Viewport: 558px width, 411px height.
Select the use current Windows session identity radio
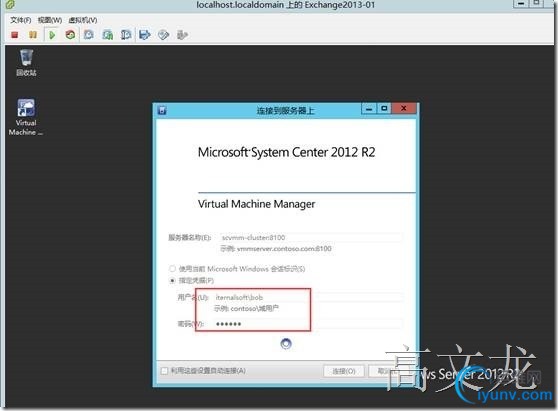(x=173, y=268)
